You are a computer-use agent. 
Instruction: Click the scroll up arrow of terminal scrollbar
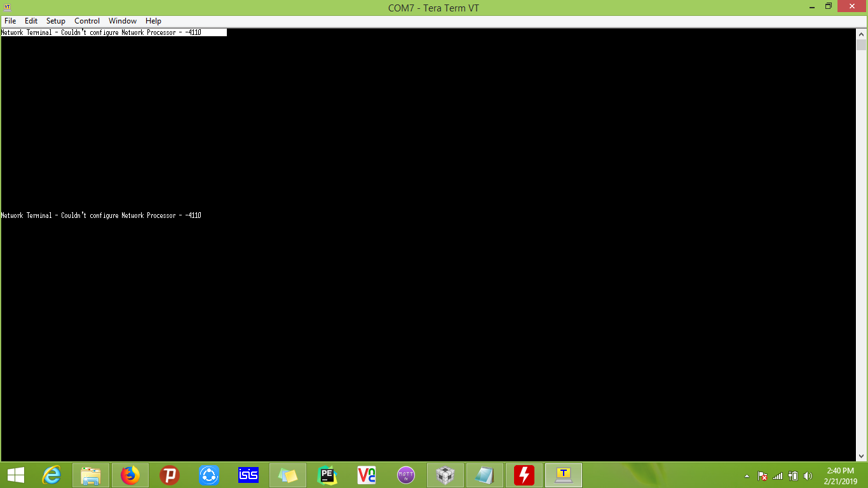[862, 34]
